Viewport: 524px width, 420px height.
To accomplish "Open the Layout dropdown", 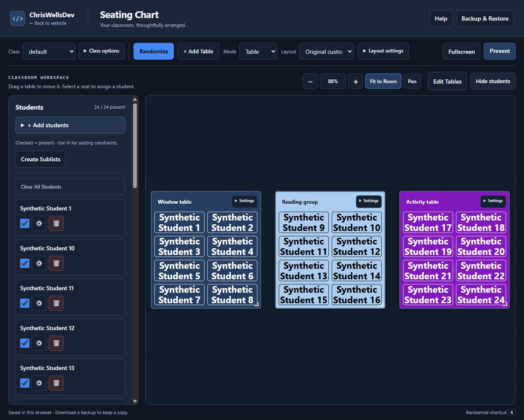I will point(326,52).
